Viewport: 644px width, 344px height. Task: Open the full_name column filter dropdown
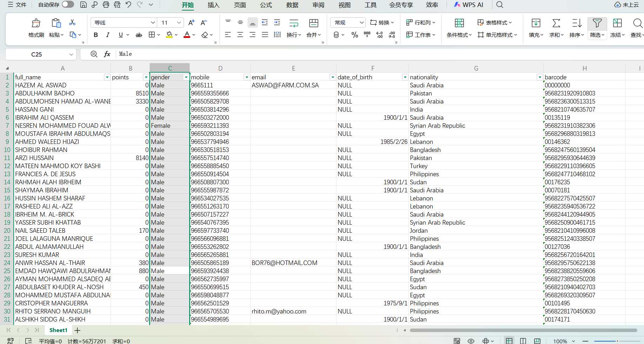pyautogui.click(x=107, y=77)
